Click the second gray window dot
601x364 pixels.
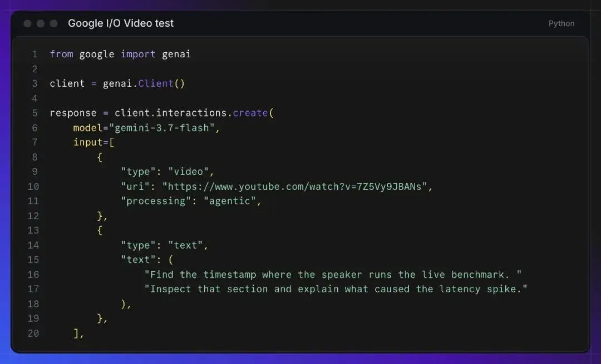pos(41,24)
